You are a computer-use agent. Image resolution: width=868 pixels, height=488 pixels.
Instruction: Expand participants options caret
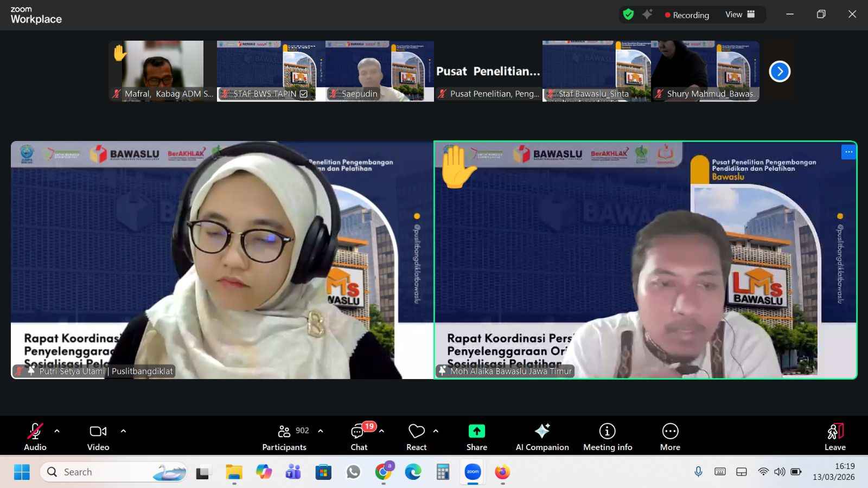(321, 432)
